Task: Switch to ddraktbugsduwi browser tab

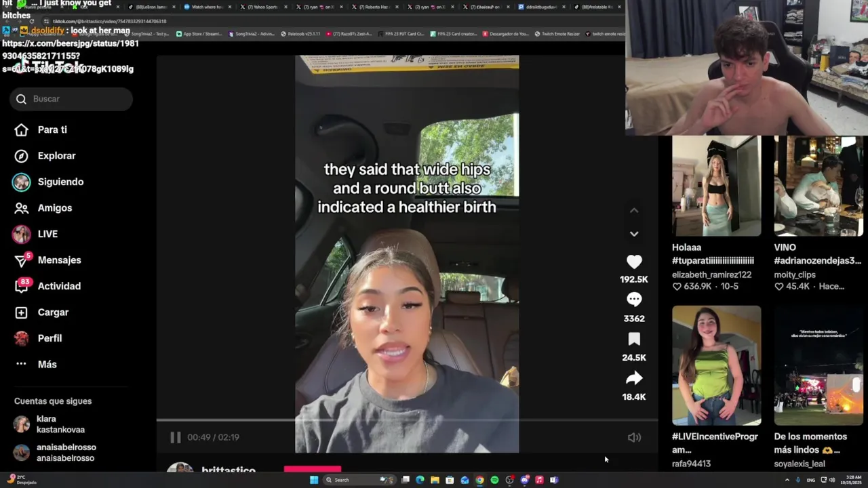Action: tap(540, 7)
